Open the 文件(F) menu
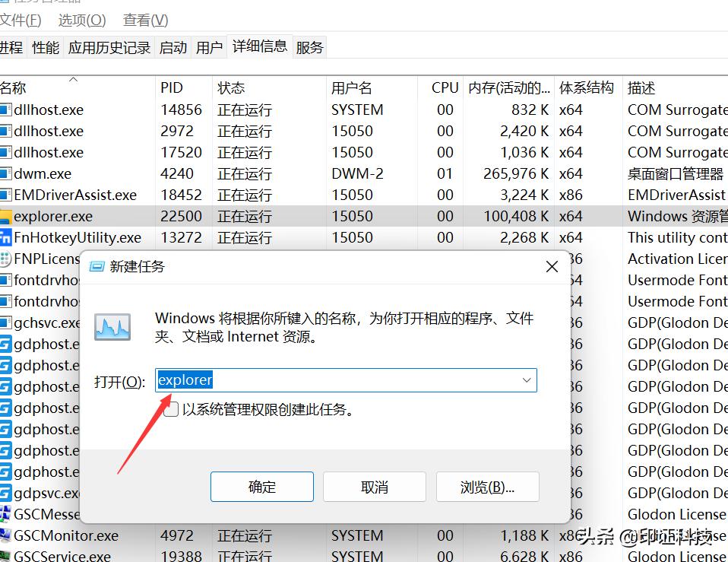 coord(21,19)
